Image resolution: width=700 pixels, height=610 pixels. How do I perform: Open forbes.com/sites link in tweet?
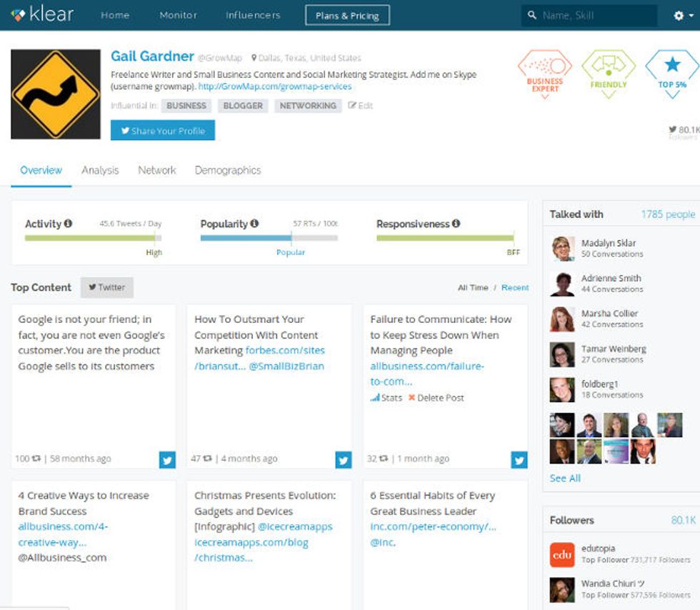point(285,351)
